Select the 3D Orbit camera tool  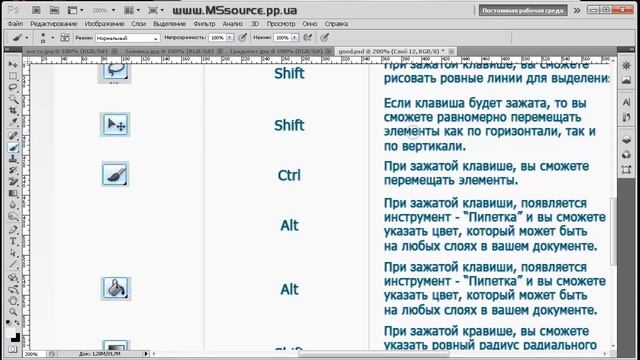13,289
